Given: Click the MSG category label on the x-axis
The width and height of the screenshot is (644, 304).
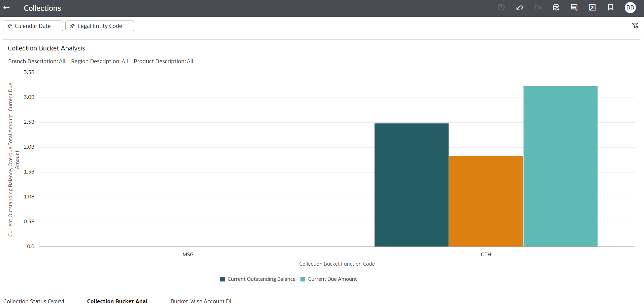Looking at the screenshot, I should 188,255.
